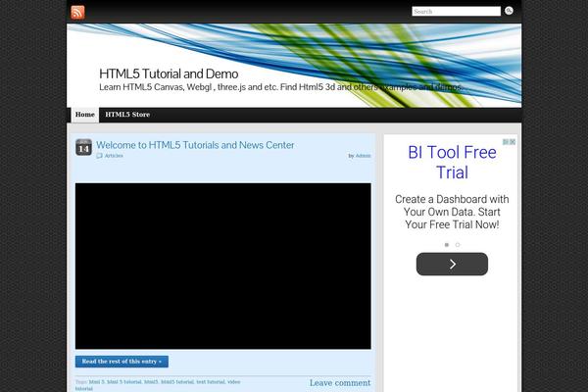The image size is (588, 392).
Task: Click ad text Create a Dashboard with Your Own Data
Action: click(x=452, y=212)
